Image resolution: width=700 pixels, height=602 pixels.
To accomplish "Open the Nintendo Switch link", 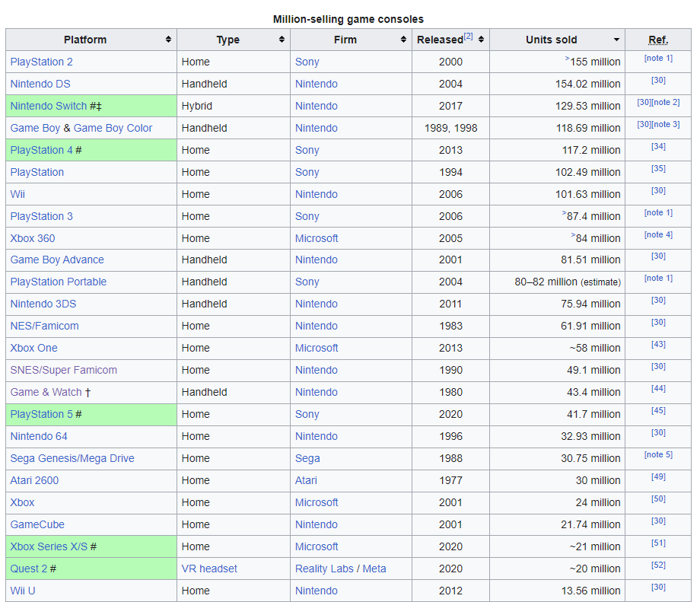I will [48, 106].
